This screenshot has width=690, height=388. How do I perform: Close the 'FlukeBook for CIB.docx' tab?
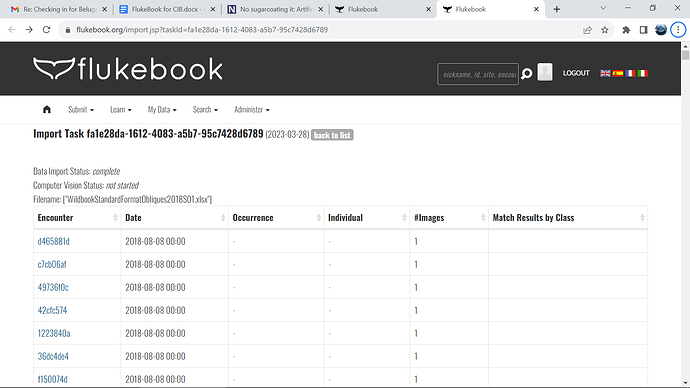tap(213, 9)
